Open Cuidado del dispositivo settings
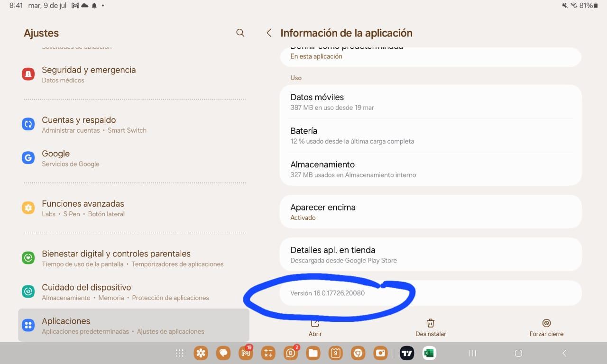 [134, 292]
